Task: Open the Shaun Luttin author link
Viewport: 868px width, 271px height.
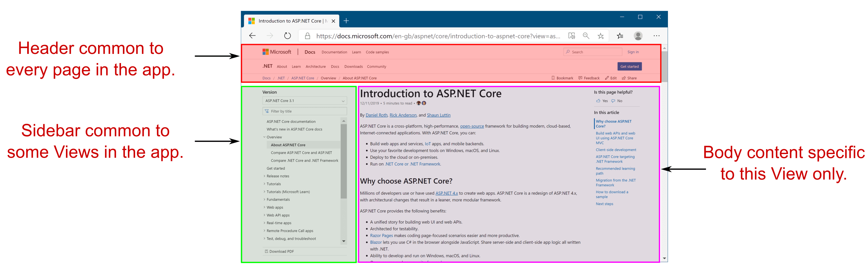Action: coord(438,115)
